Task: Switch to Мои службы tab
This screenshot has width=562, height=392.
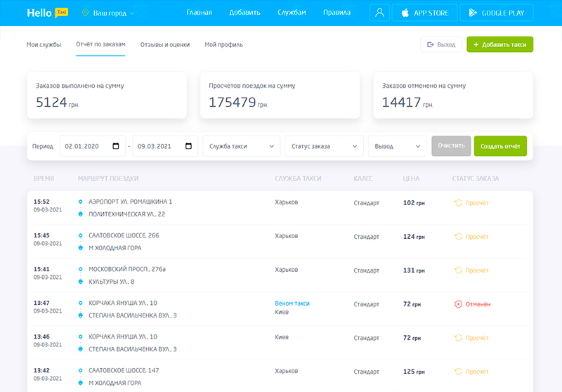Action: pyautogui.click(x=44, y=45)
